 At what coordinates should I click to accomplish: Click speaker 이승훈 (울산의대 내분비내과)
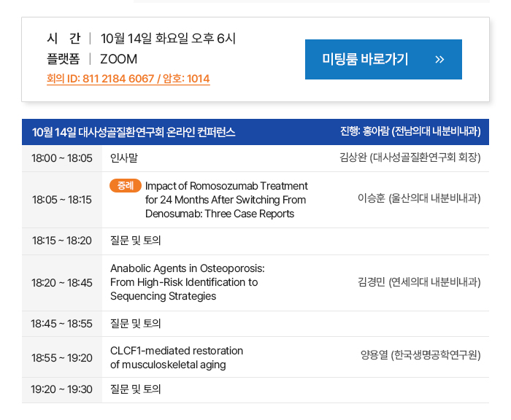pyautogui.click(x=419, y=198)
